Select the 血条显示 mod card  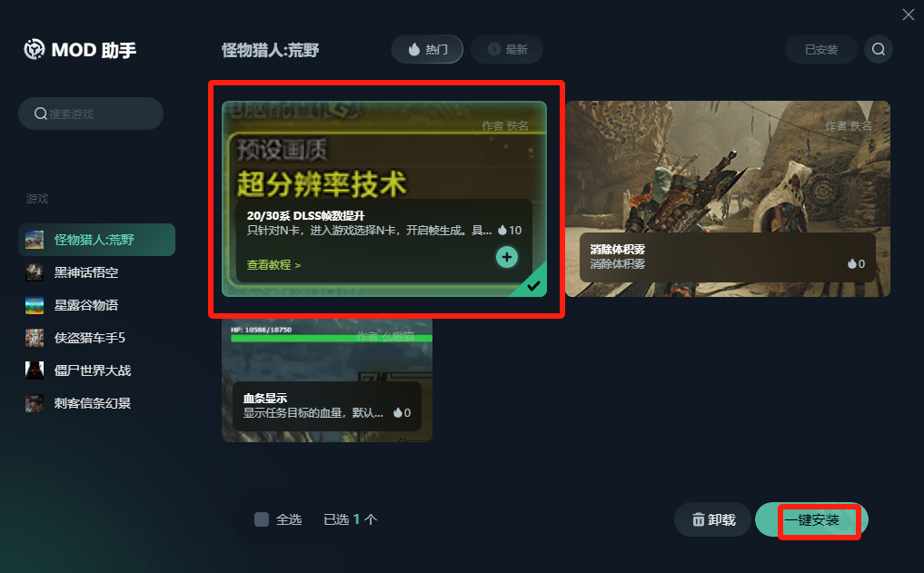click(327, 380)
